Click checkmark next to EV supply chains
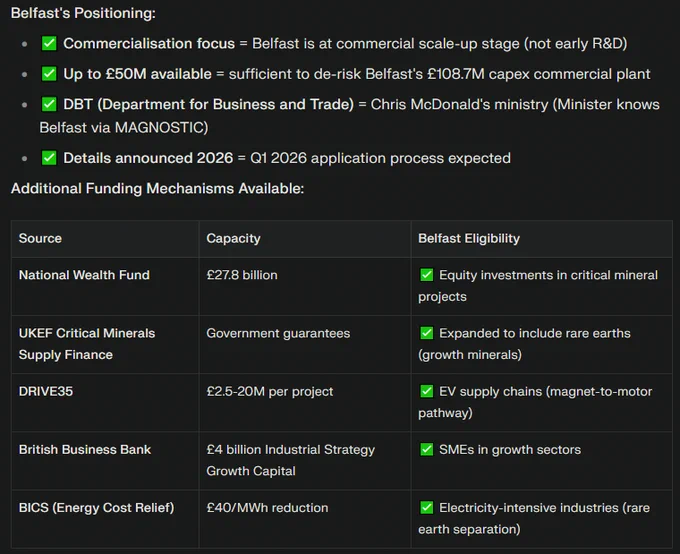680x554 pixels. tap(427, 391)
